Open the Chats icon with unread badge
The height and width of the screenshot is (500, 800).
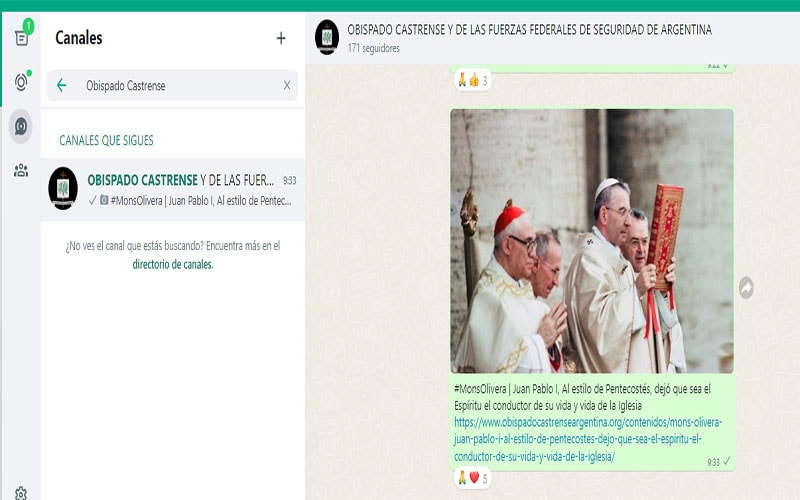click(x=21, y=38)
